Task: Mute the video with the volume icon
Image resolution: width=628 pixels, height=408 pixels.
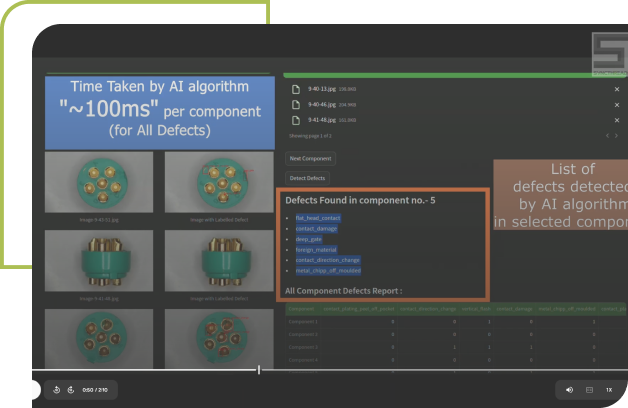Action: pos(569,389)
